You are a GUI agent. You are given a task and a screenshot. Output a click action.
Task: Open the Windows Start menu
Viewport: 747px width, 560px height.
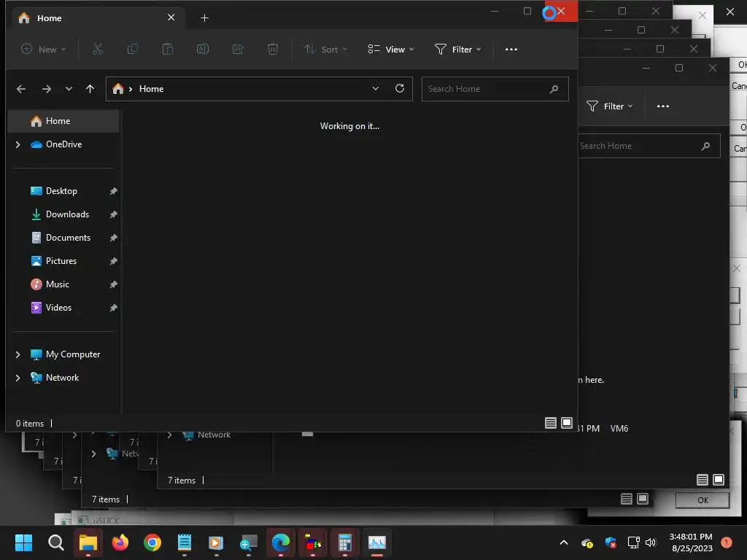point(23,542)
